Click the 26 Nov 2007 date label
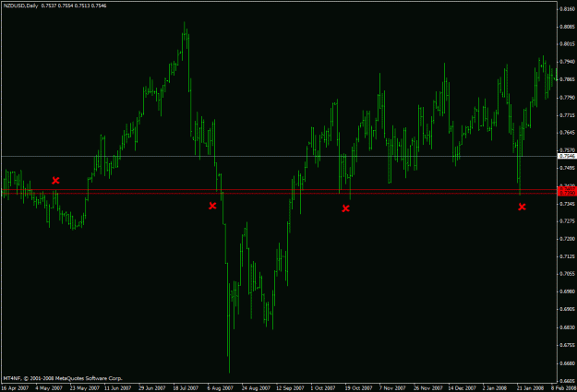 tap(427, 388)
